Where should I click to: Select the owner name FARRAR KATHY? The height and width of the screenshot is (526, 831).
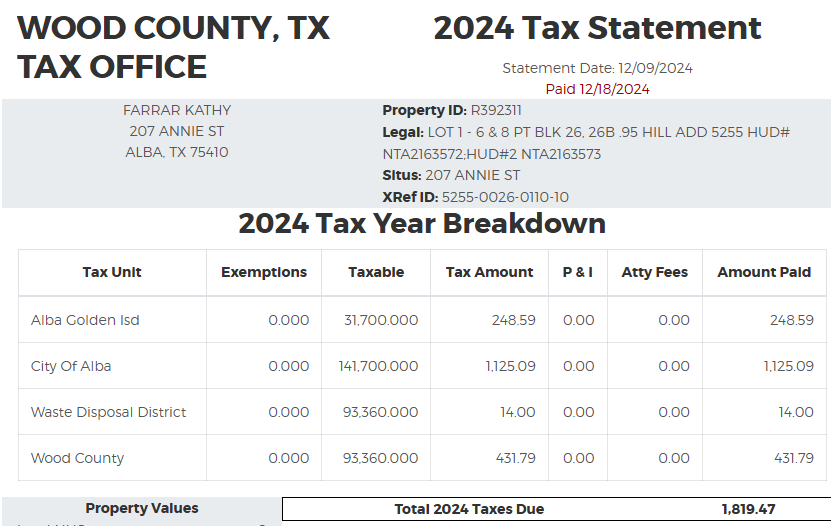tap(177, 110)
